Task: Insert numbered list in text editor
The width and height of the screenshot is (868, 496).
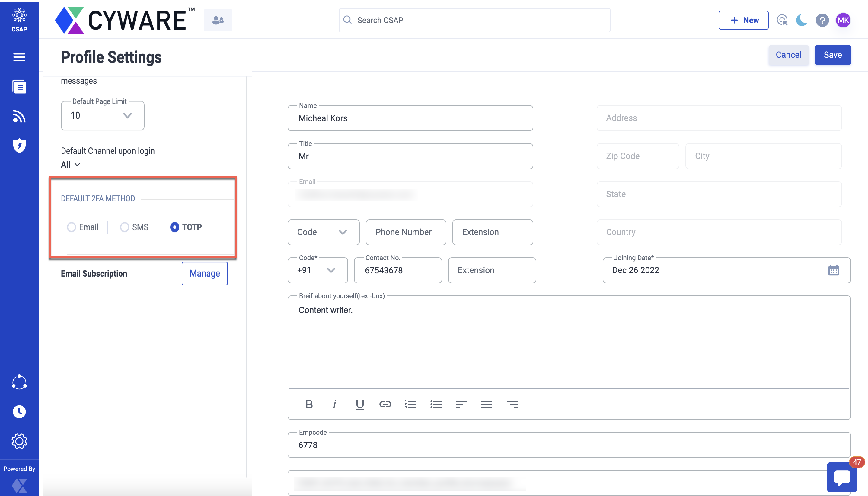Action: [411, 404]
